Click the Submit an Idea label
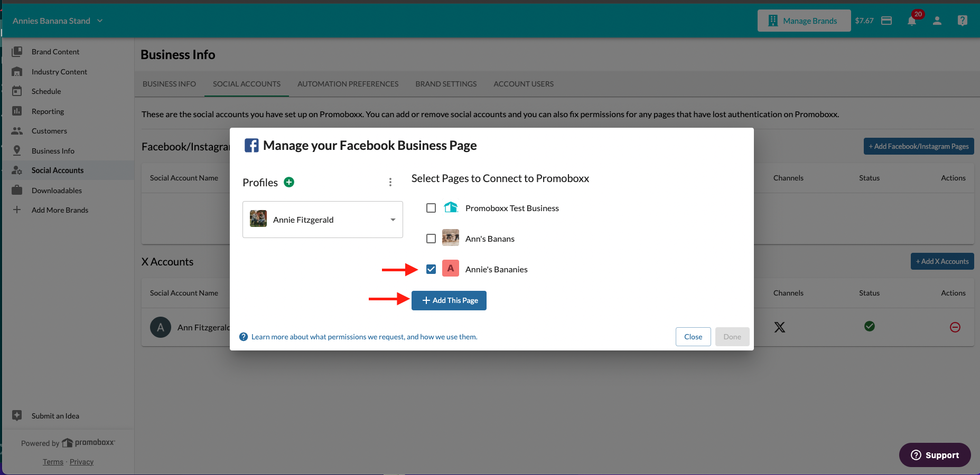 [x=55, y=416]
